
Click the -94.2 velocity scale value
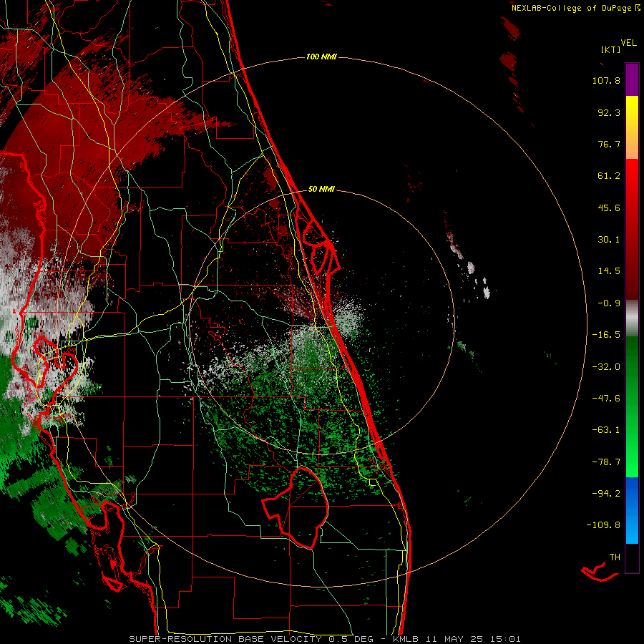coord(606,493)
